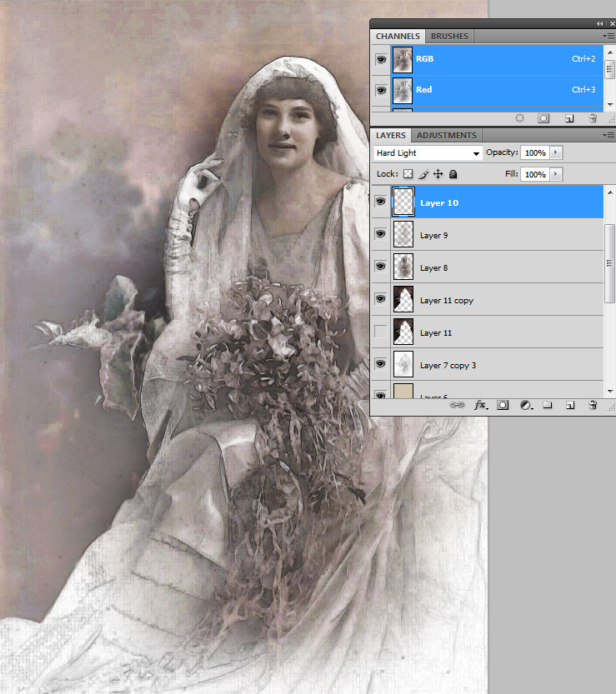Create new fill or adjustment layer
The image size is (616, 694).
(526, 405)
